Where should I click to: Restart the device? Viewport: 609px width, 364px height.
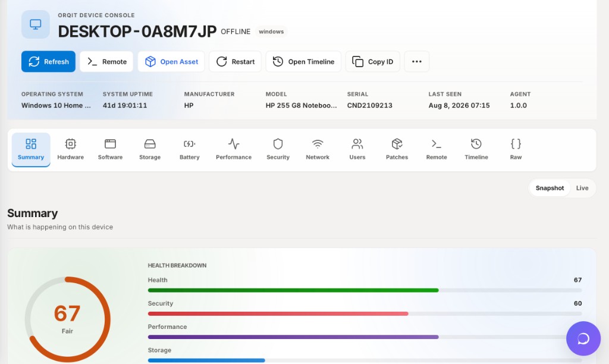coord(236,61)
